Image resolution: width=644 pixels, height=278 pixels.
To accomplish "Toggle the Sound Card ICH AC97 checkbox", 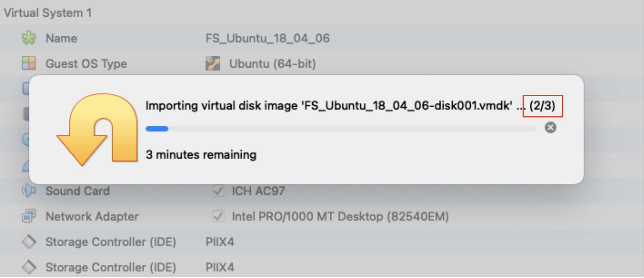I will 218,191.
